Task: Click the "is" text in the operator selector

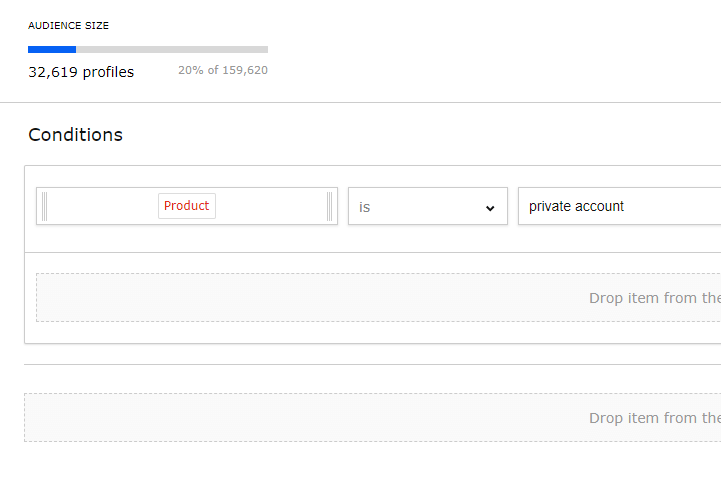Action: click(365, 207)
